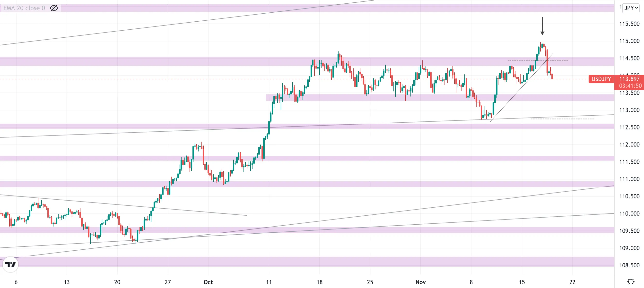Image resolution: width=644 pixels, height=288 pixels.
Task: Click date 20 on the time axis
Action: 117,282
